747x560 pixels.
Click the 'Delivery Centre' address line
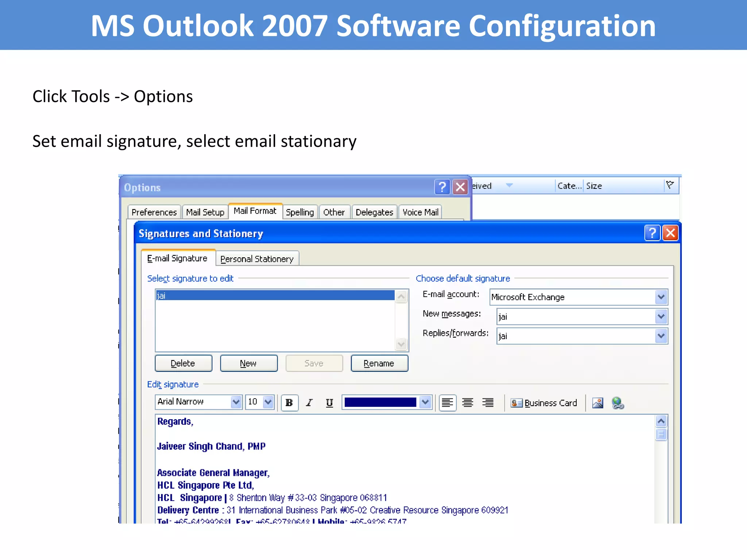[x=333, y=510]
